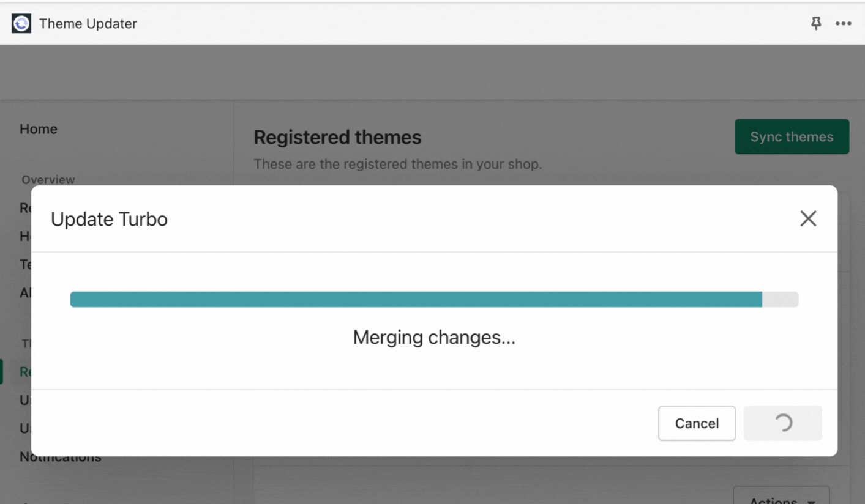Click the Update Turbo dialog title
865x504 pixels.
pos(109,220)
